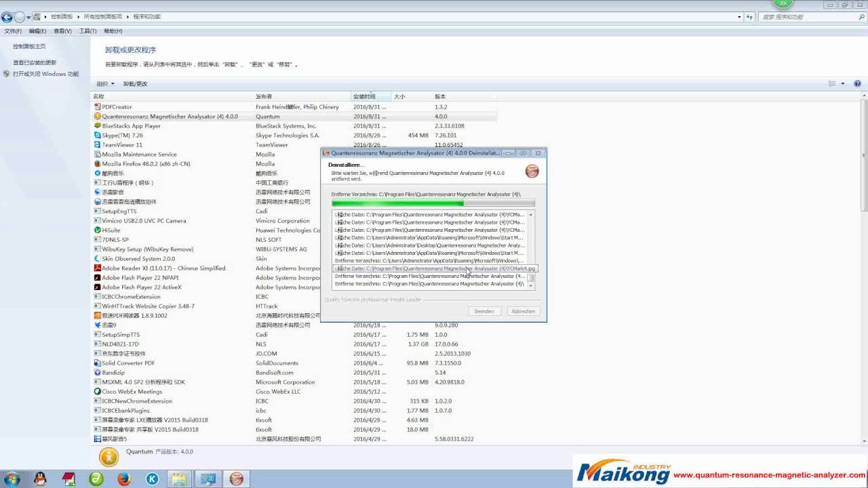Image resolution: width=868 pixels, height=488 pixels.
Task: Open the Windows Start orb
Action: tap(12, 479)
